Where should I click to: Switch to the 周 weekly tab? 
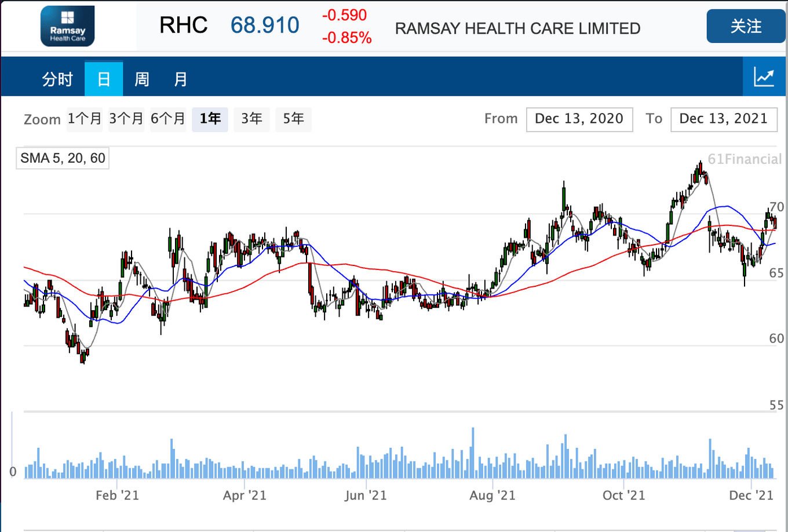tap(142, 79)
